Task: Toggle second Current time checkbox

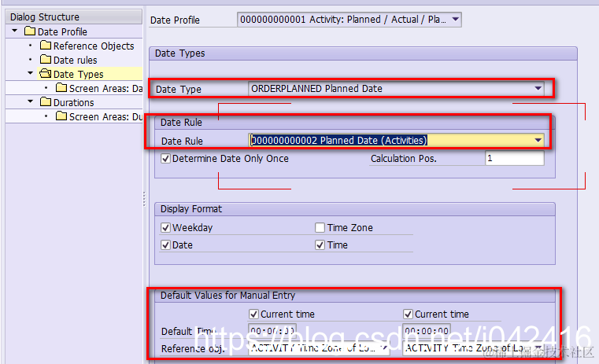Action: 408,314
